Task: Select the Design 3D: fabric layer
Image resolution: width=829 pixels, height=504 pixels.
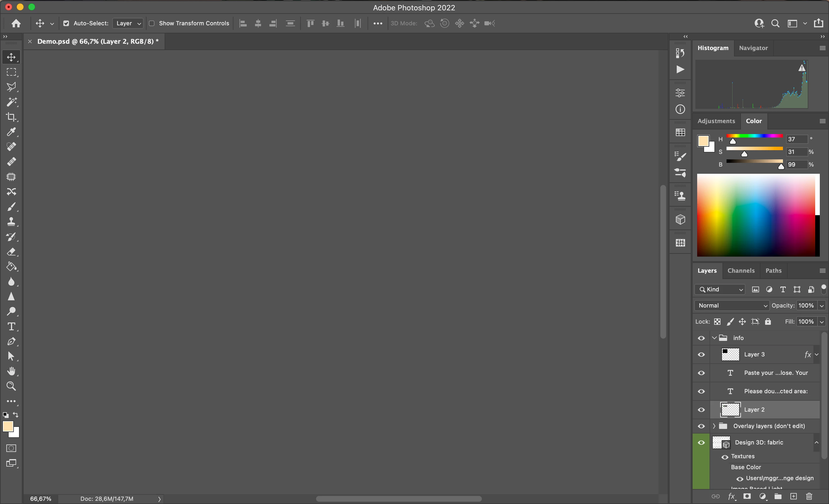Action: pos(759,442)
